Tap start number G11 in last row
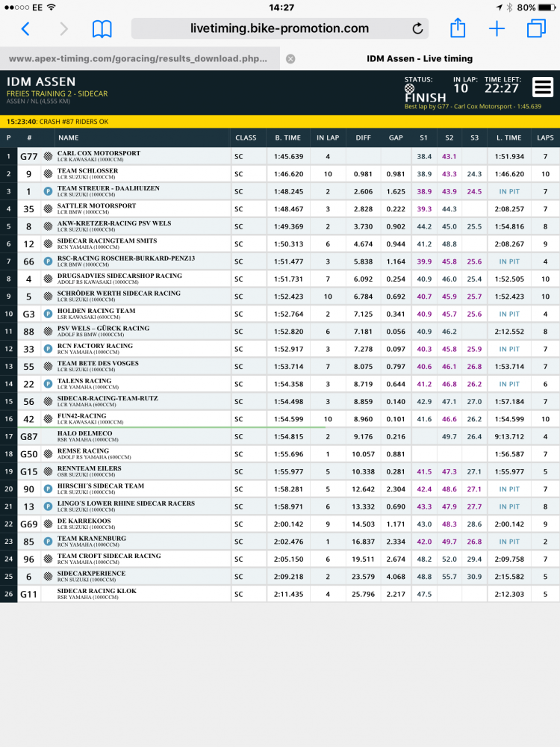 (28, 594)
